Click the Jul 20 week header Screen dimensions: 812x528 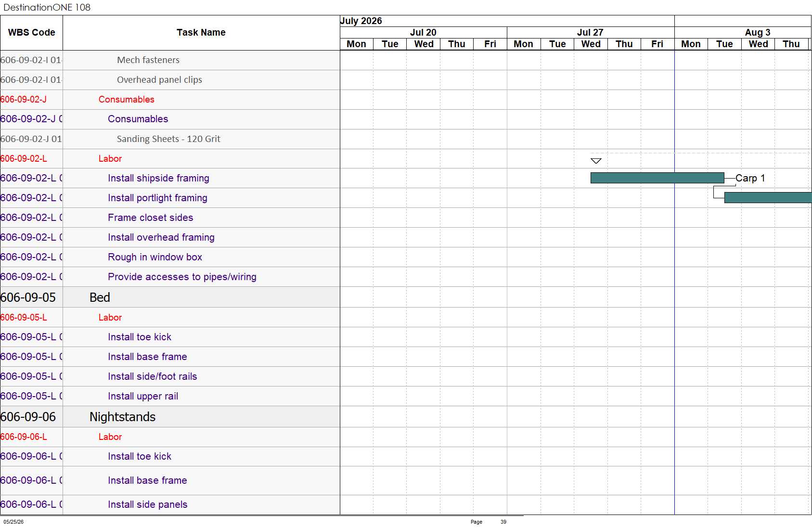423,32
